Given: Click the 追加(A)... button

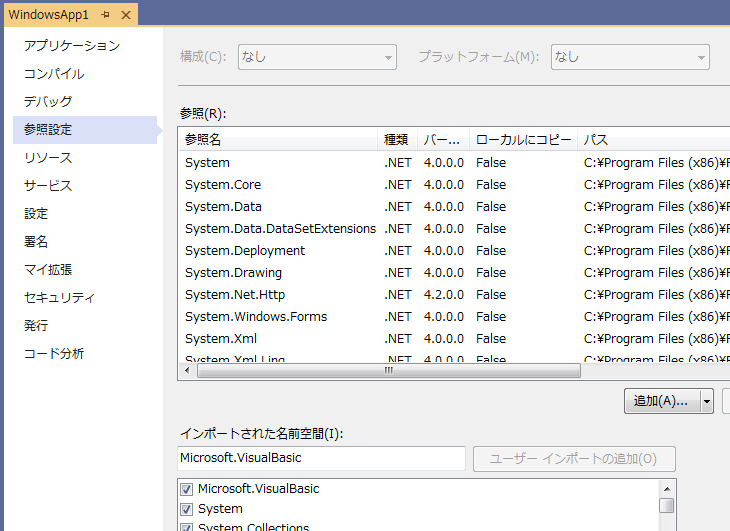Looking at the screenshot, I should click(x=661, y=401).
